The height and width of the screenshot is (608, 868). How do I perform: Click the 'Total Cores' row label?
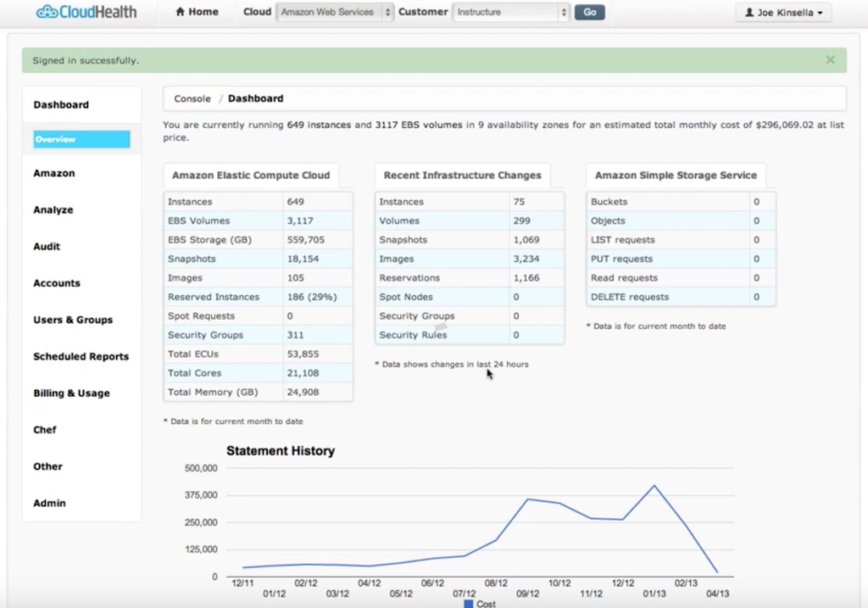(194, 372)
